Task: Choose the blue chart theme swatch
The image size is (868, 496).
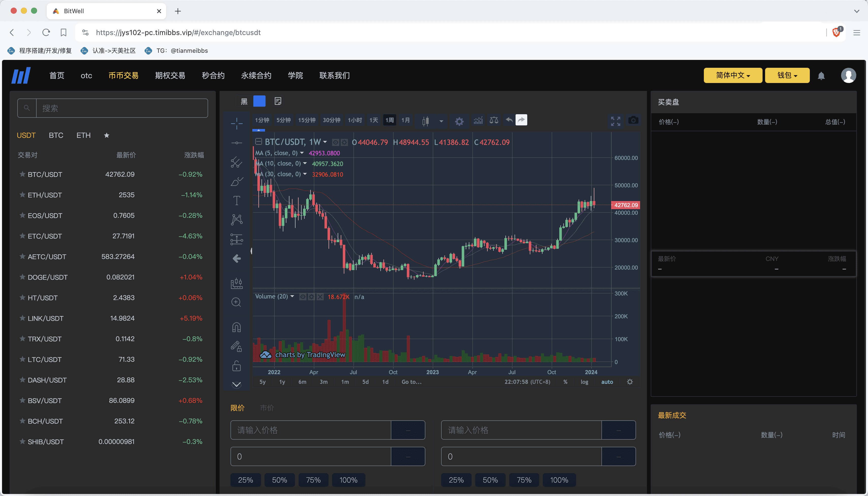Action: pos(259,101)
